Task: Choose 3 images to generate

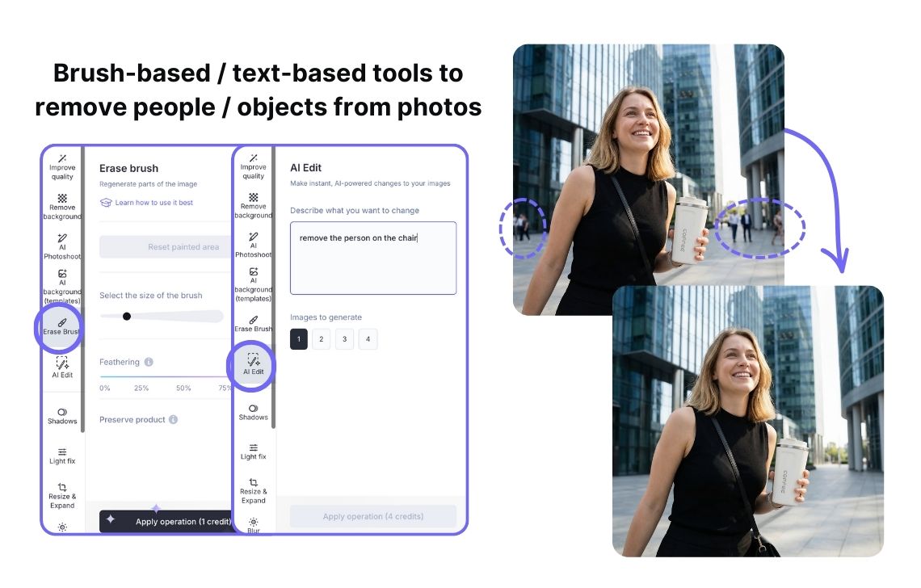Action: coord(345,339)
